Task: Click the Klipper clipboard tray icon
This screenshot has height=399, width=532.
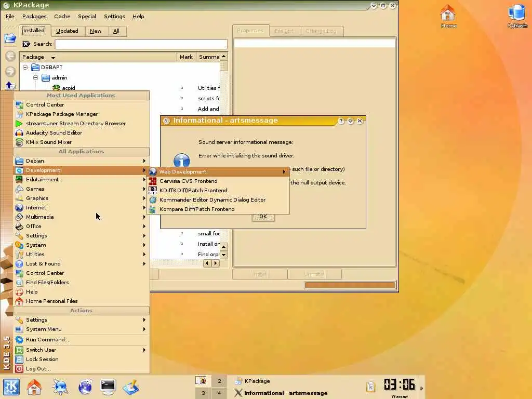Action: [x=370, y=387]
